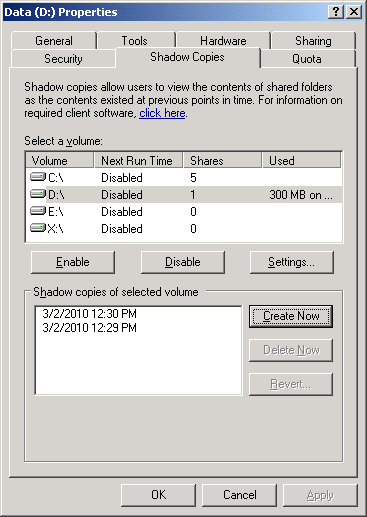This screenshot has height=517, width=367.
Task: Click the Disable button
Action: click(183, 262)
